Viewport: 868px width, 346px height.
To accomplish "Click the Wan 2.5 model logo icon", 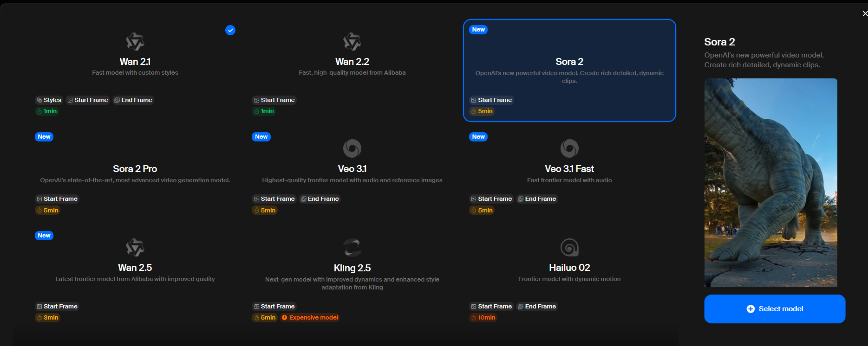I will [135, 248].
